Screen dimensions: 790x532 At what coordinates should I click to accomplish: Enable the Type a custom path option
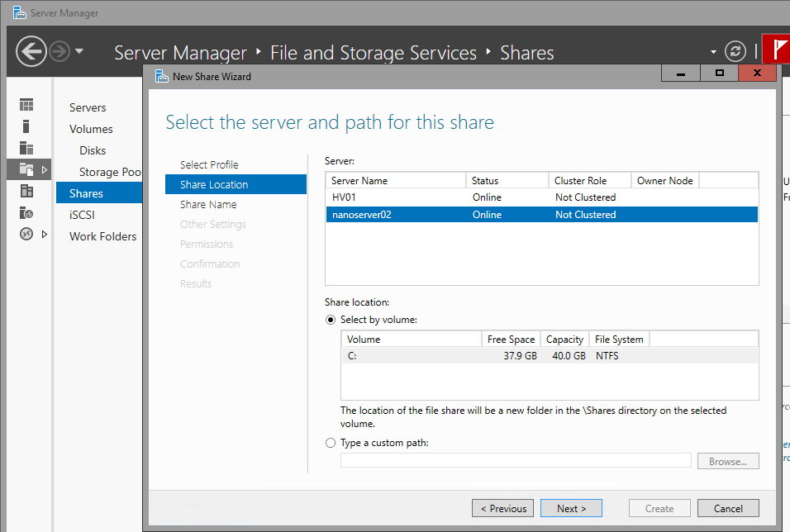tap(331, 443)
